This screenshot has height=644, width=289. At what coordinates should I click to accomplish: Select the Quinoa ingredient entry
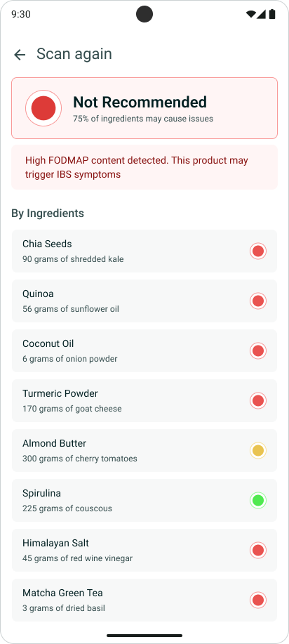(144, 301)
